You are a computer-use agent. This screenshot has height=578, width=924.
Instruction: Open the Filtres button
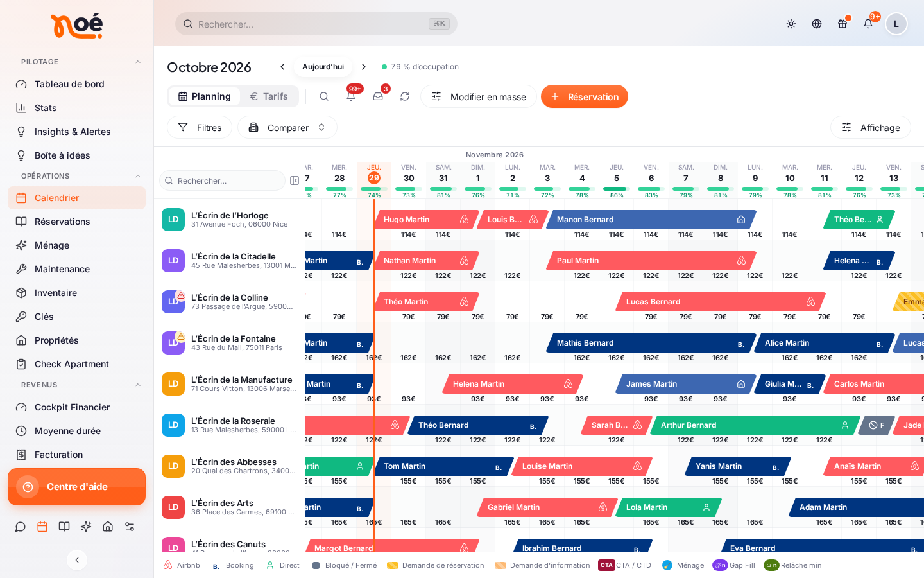coord(200,127)
